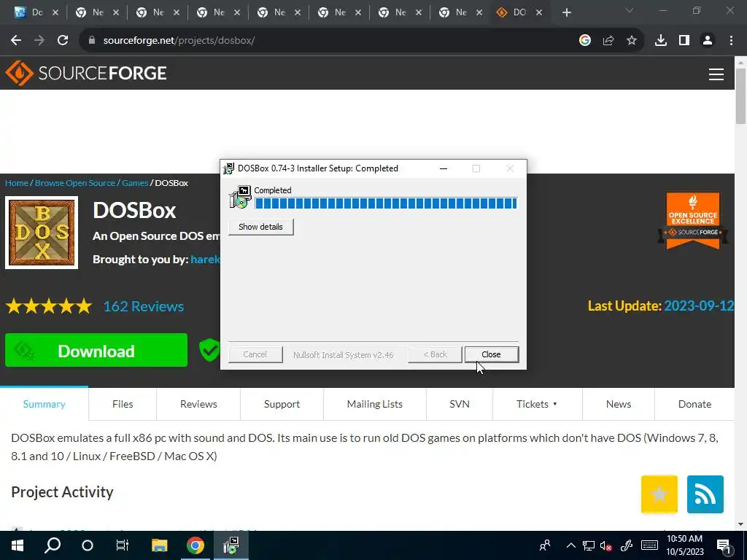Open the SVN tab
This screenshot has width=747, height=560.
[x=460, y=404]
